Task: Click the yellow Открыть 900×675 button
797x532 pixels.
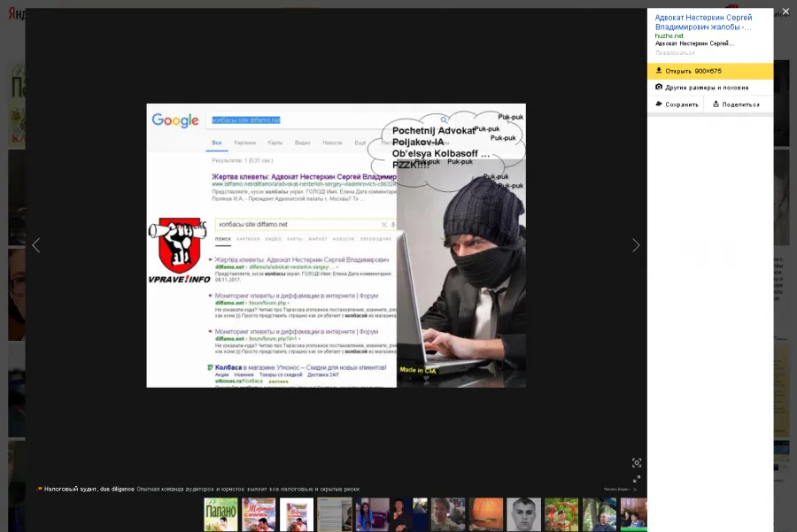Action: coord(710,71)
